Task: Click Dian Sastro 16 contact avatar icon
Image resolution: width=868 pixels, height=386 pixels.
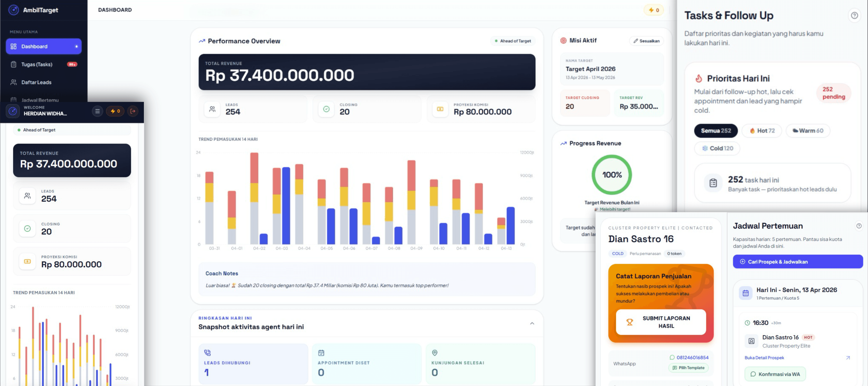Action: [751, 341]
